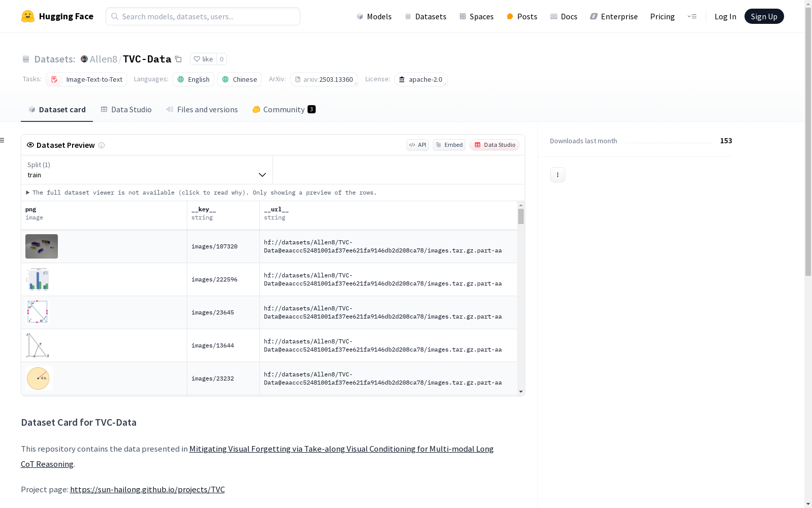
Task: Click the Sign Up button
Action: pos(764,16)
